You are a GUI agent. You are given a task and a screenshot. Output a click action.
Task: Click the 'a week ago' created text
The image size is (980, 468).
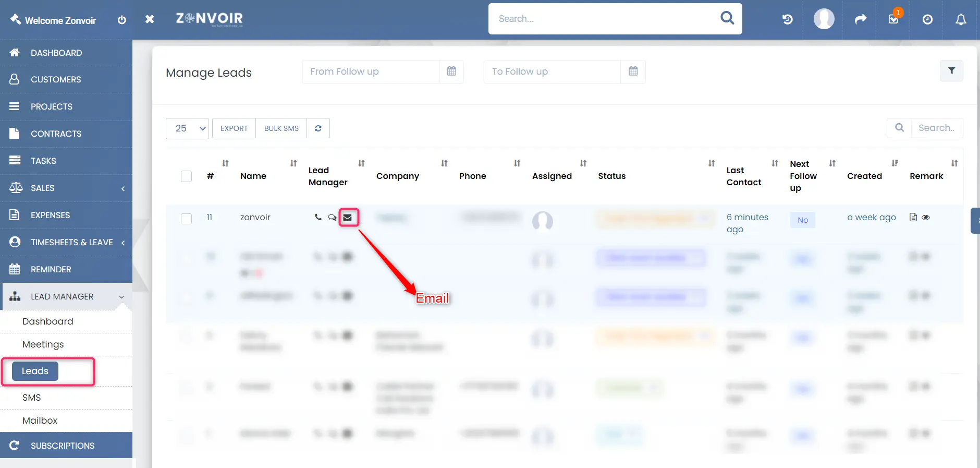[x=872, y=217]
